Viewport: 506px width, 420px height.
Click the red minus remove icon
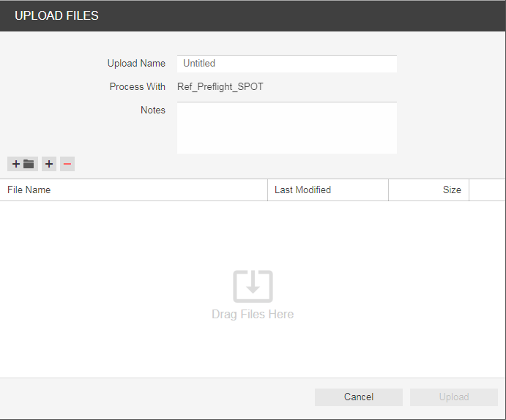click(x=67, y=164)
